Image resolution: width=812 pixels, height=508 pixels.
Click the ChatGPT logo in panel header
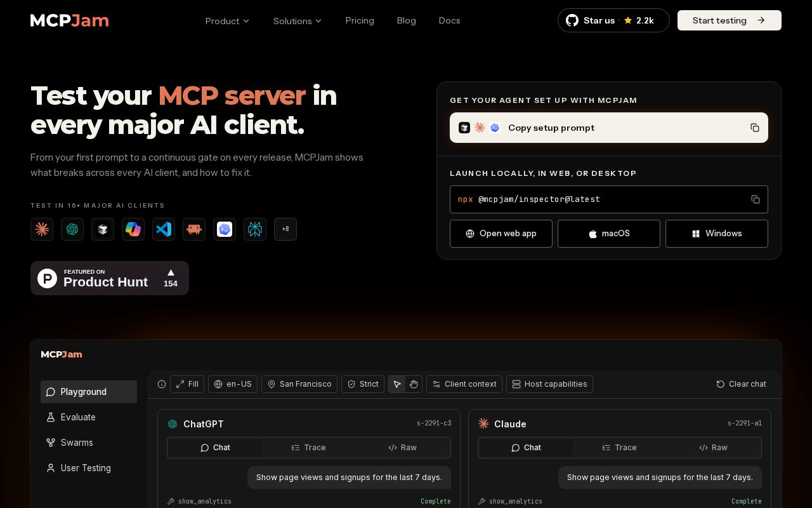pos(173,424)
